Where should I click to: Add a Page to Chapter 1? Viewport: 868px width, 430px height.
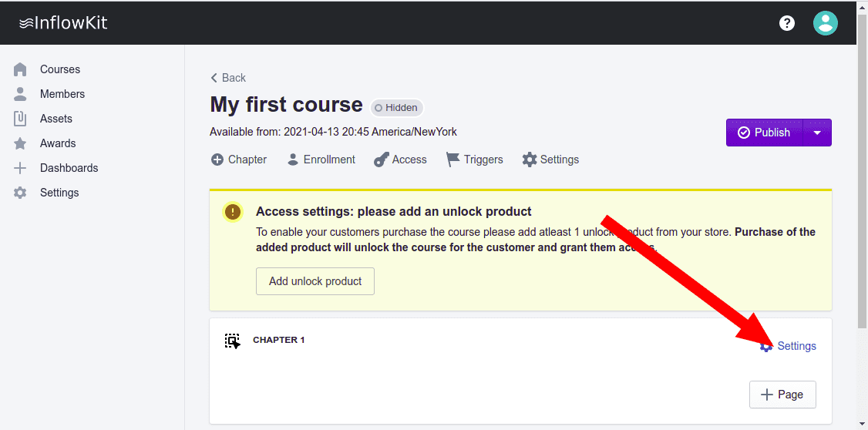(x=782, y=395)
